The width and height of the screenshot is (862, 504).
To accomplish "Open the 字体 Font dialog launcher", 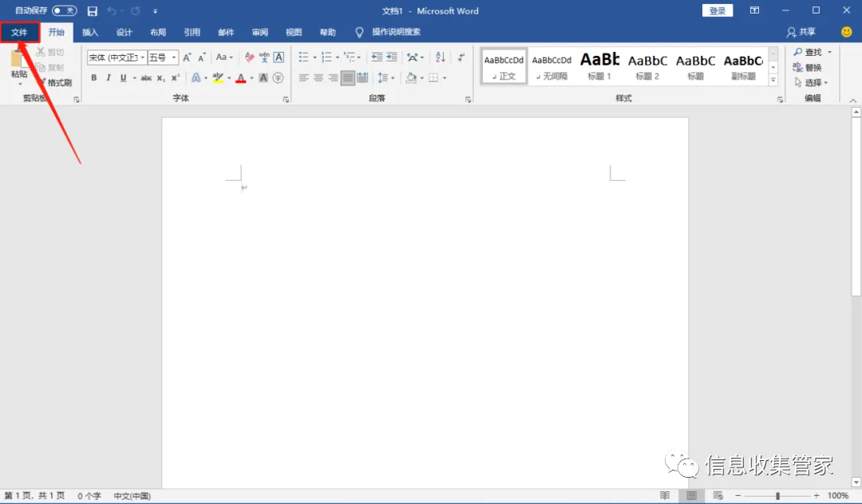I will (x=286, y=100).
